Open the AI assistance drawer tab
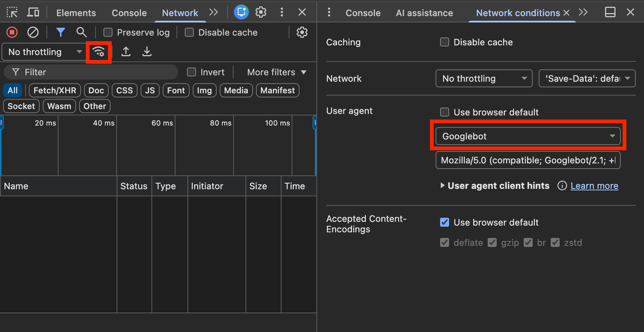This screenshot has height=332, width=644. click(424, 13)
